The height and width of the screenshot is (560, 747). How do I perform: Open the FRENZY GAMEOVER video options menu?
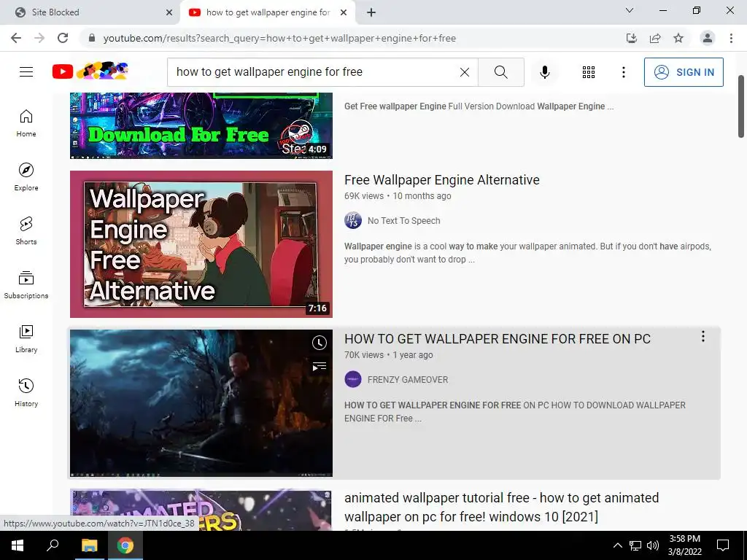click(703, 337)
